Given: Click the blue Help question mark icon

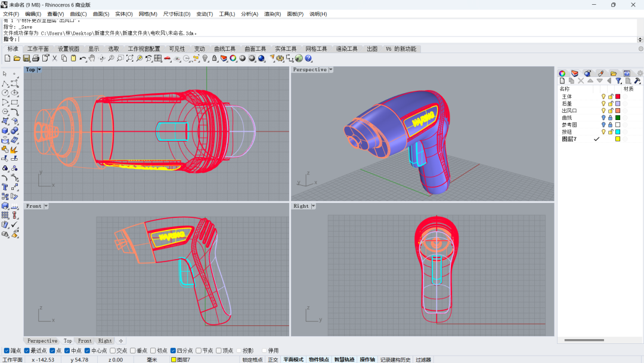Looking at the screenshot, I should (308, 59).
